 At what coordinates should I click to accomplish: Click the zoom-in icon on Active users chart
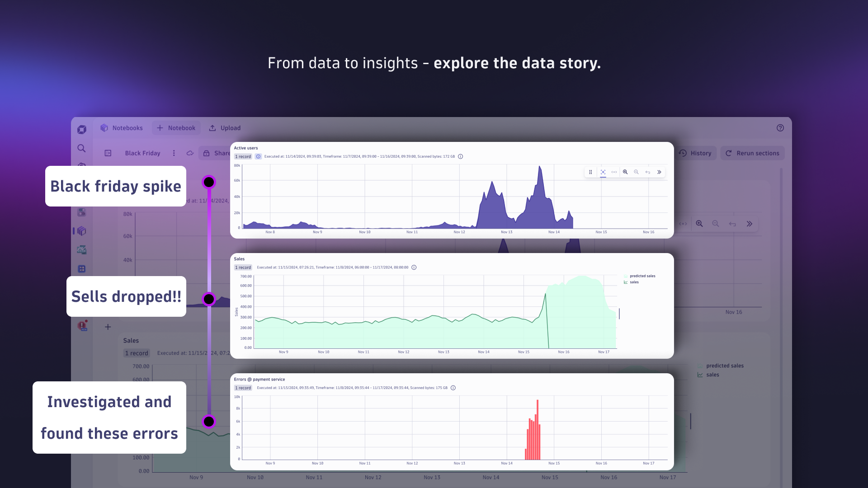click(x=625, y=172)
